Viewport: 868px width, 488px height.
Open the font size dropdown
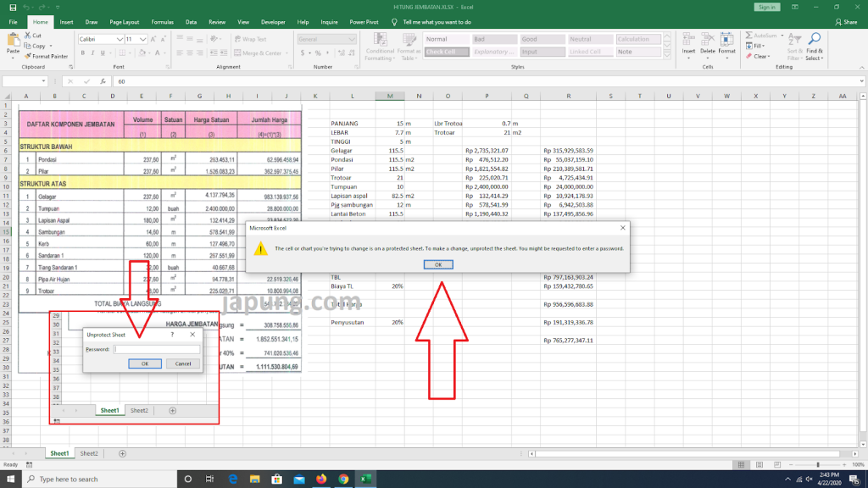142,39
